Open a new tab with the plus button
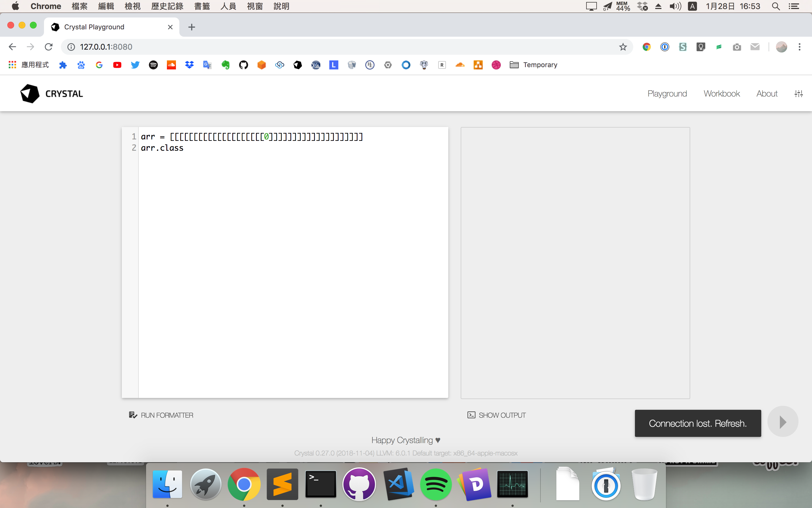Viewport: 812px width, 508px height. pos(192,27)
